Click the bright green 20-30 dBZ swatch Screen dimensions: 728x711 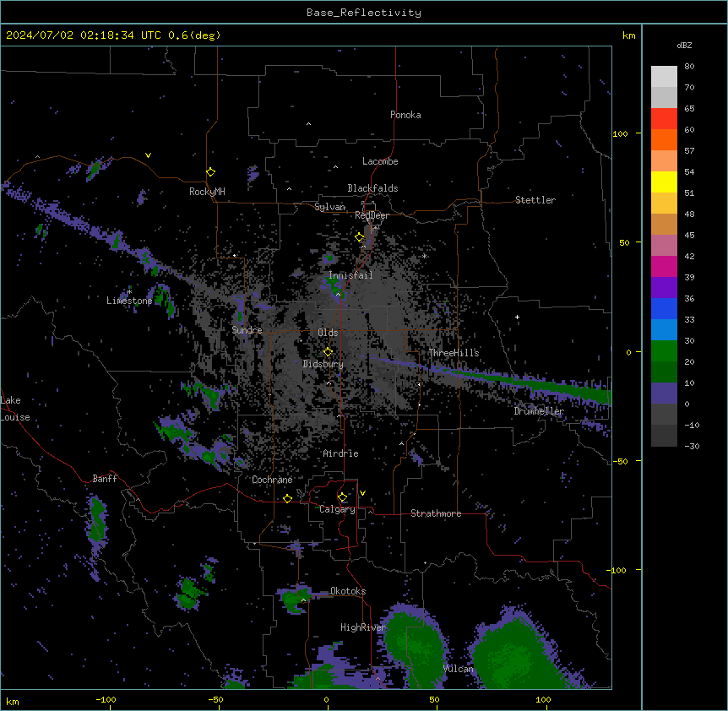tap(664, 351)
